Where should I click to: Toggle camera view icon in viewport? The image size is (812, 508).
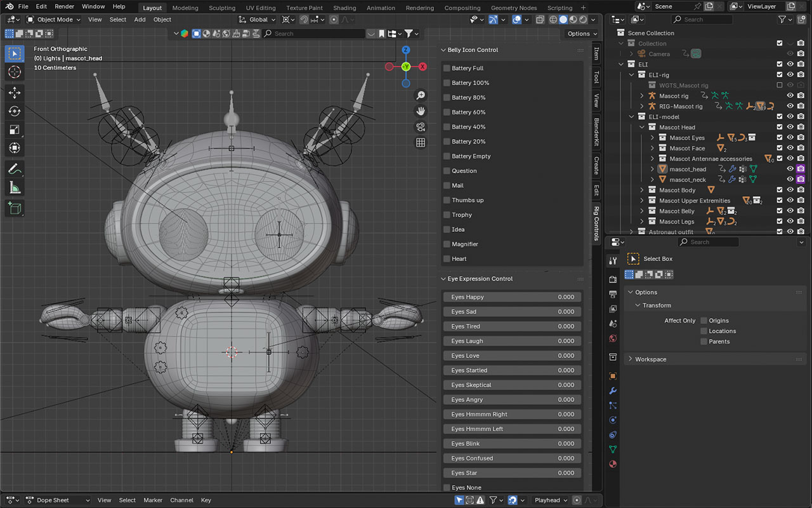coord(420,127)
